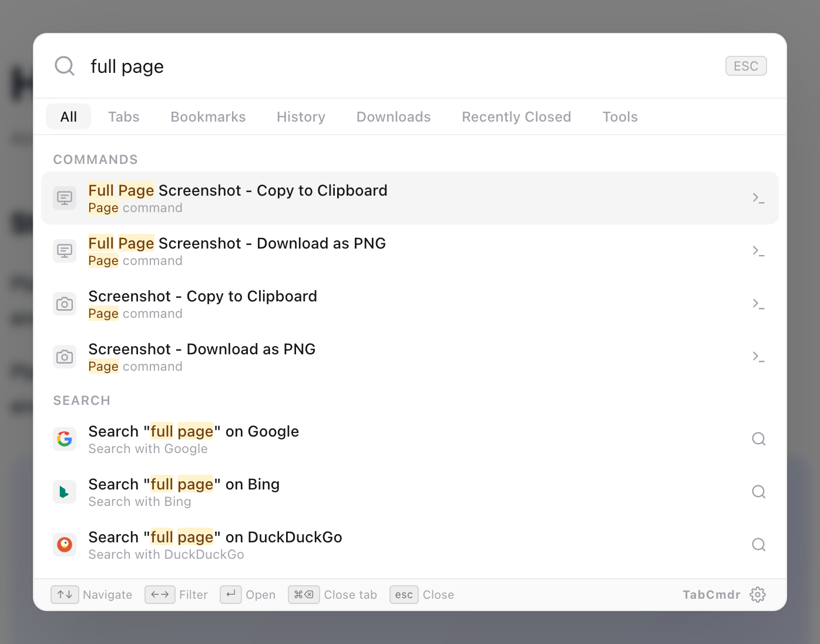This screenshot has height=644, width=820.
Task: Click the DuckDuckGo logo icon
Action: pos(65,545)
